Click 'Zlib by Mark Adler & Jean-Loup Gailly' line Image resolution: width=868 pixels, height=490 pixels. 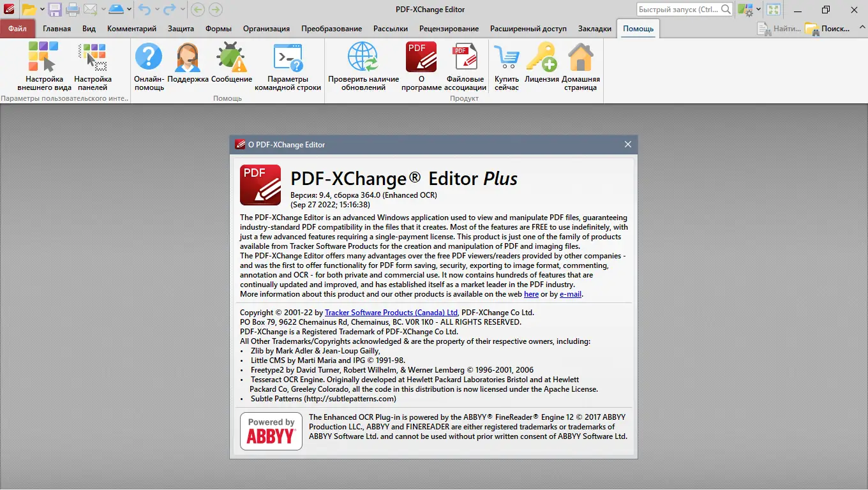point(315,351)
